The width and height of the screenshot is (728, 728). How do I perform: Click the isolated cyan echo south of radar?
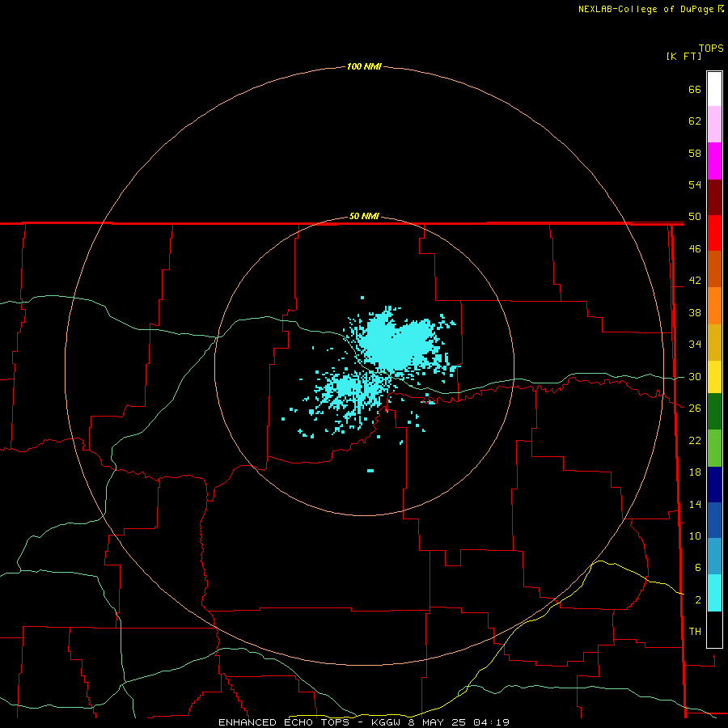tap(370, 471)
